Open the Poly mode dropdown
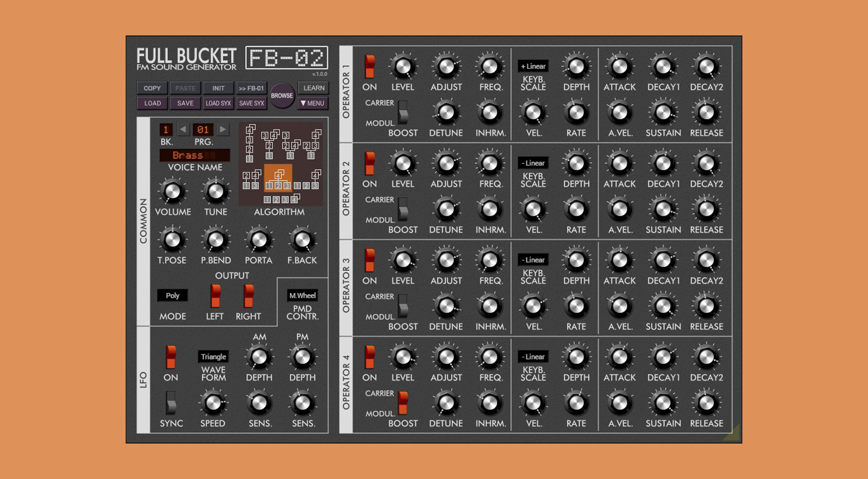The image size is (868, 479). [x=172, y=296]
